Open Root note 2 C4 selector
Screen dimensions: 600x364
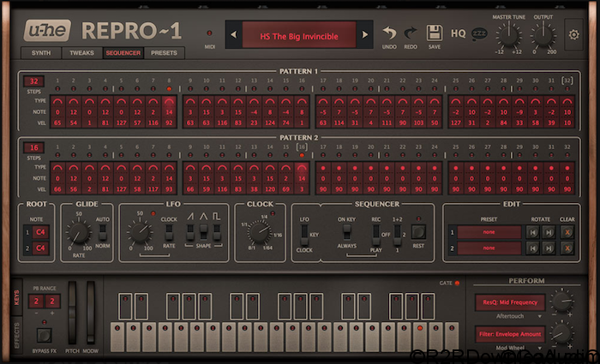40,248
